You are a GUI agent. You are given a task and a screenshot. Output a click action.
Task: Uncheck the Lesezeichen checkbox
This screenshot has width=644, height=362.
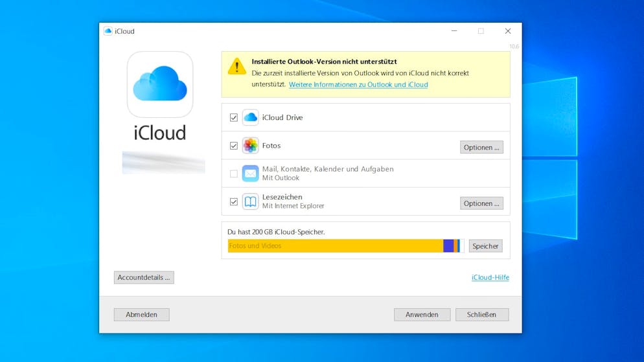[234, 201]
